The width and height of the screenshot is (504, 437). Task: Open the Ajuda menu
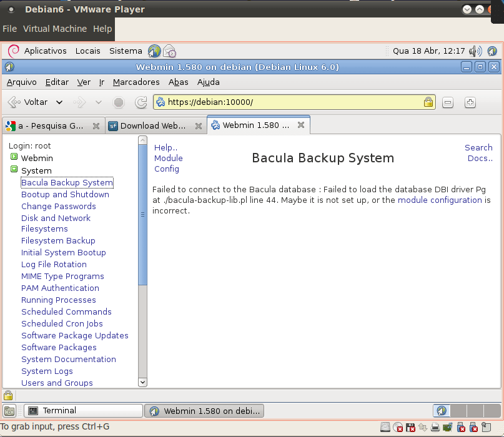[209, 82]
